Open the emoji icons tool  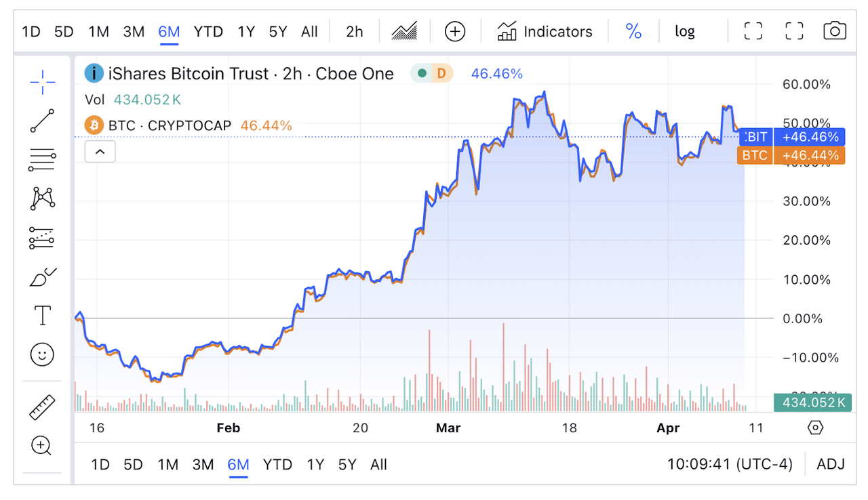[x=42, y=354]
